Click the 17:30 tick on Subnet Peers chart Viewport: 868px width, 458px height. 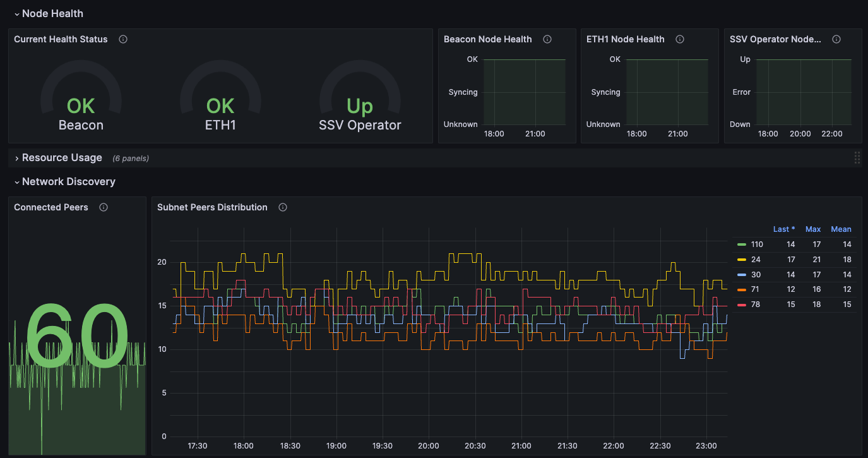point(198,446)
